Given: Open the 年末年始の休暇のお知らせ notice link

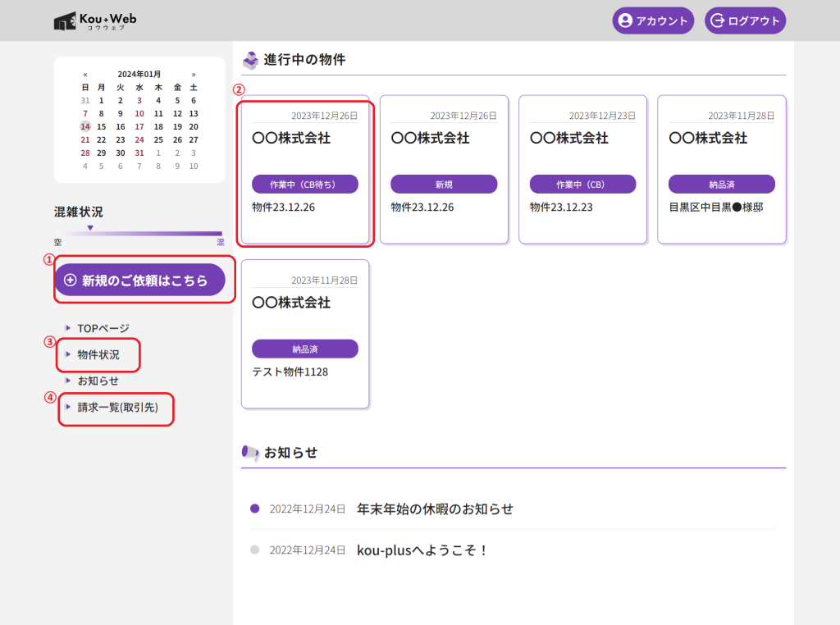Looking at the screenshot, I should click(435, 509).
